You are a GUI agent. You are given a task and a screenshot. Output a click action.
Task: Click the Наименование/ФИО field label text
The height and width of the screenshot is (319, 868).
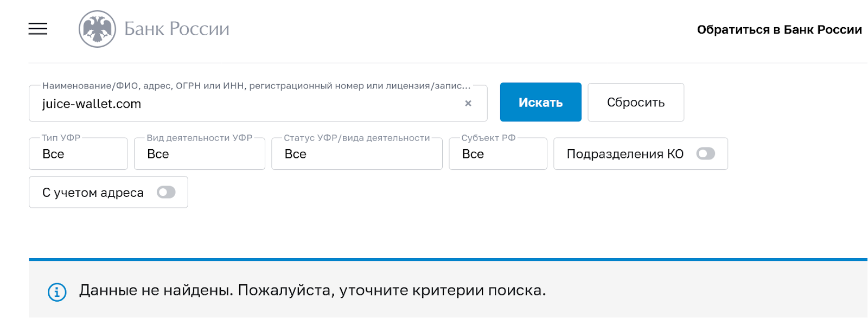[255, 85]
